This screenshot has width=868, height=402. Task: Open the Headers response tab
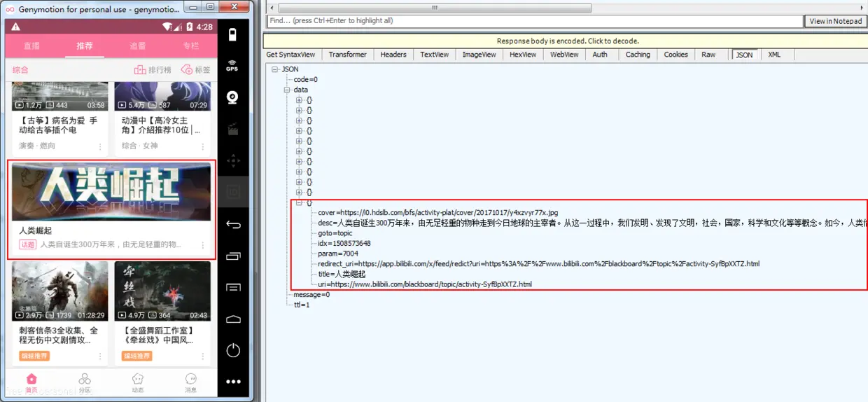[393, 55]
